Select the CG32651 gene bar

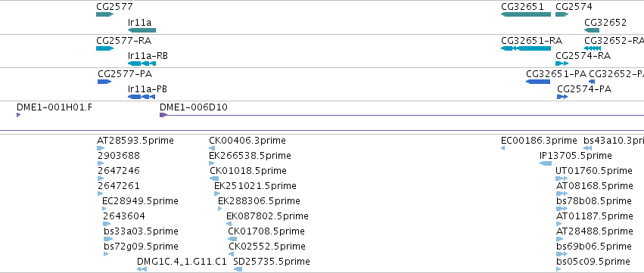click(x=526, y=14)
